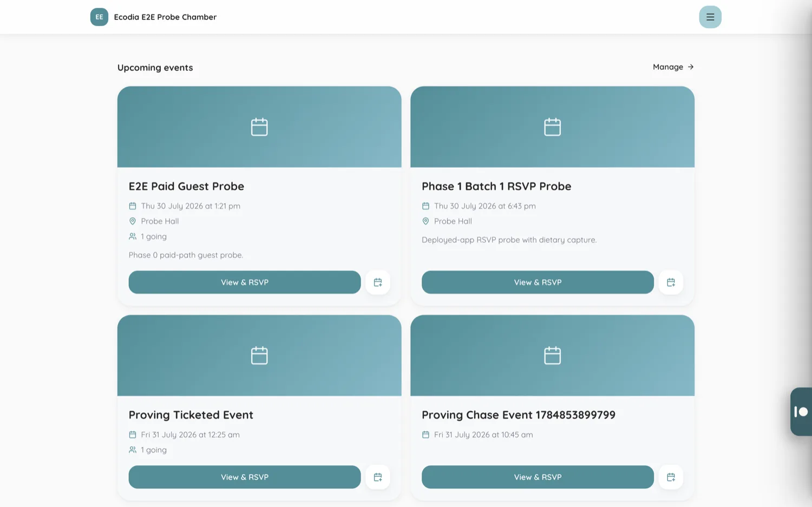Click the Deployed-app RSVP probe description

click(509, 240)
